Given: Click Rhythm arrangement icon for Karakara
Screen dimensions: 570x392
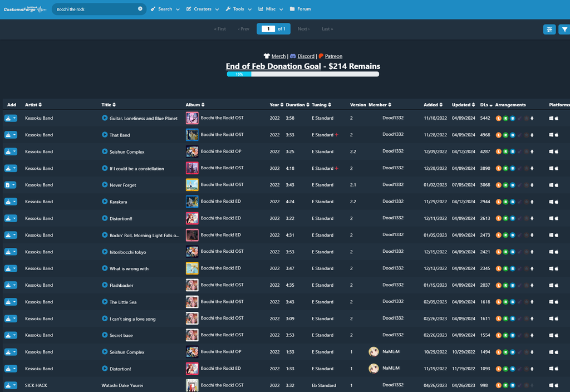Looking at the screenshot, I should [x=505, y=202].
